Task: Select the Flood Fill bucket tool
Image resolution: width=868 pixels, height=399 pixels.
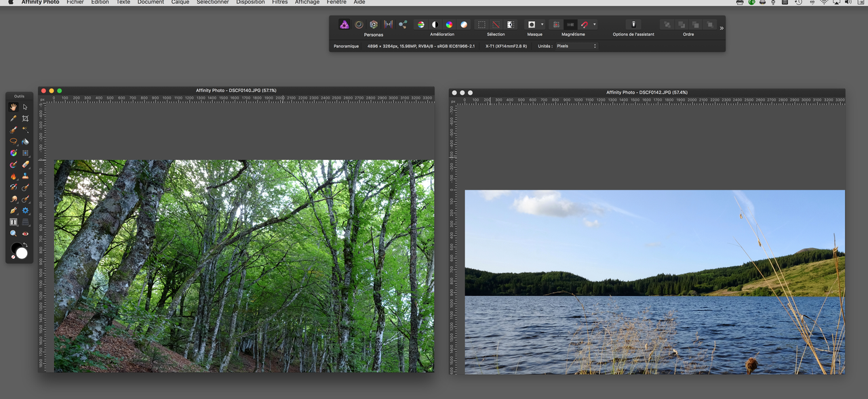Action: [x=25, y=142]
